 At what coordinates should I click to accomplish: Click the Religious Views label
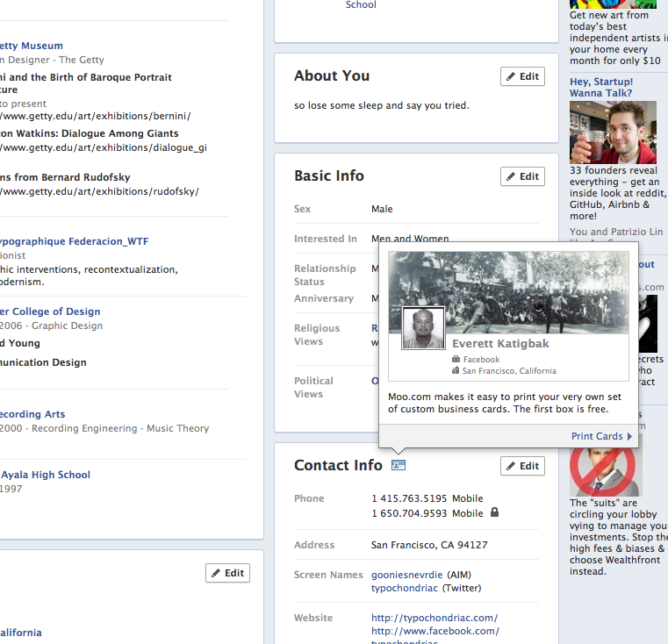317,335
